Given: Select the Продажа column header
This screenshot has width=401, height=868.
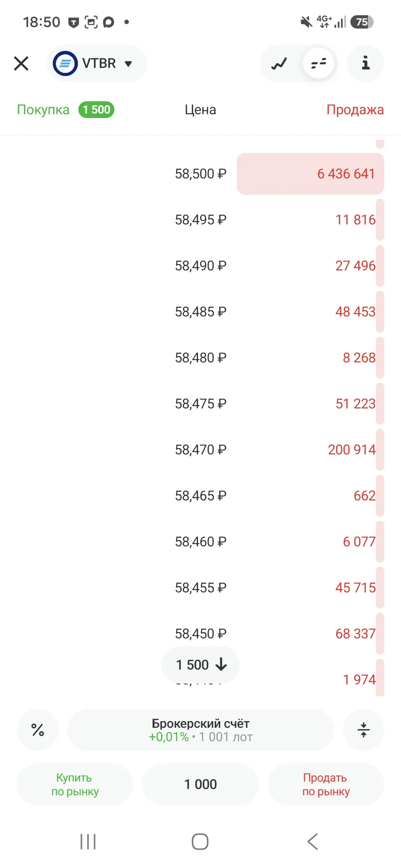Looking at the screenshot, I should point(355,110).
